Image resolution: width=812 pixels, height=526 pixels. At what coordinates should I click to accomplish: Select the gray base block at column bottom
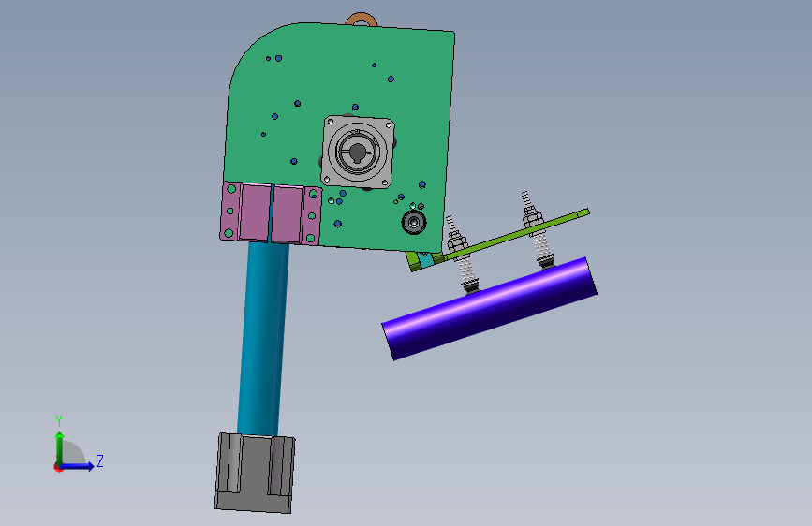[255, 474]
